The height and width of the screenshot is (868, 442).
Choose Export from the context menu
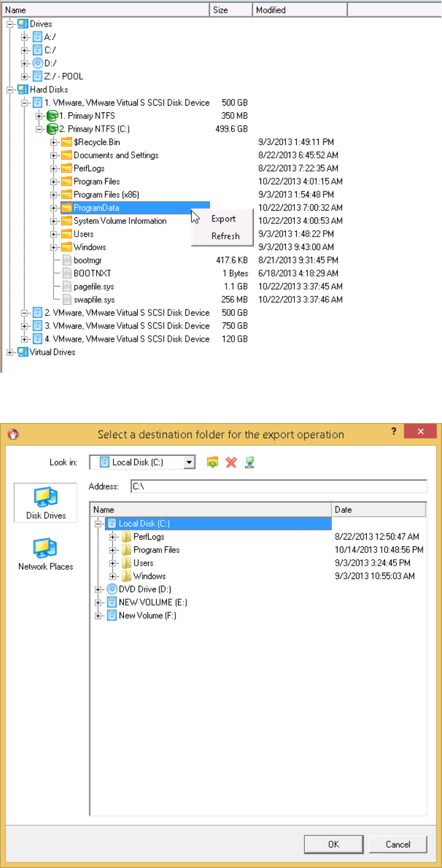click(x=223, y=219)
